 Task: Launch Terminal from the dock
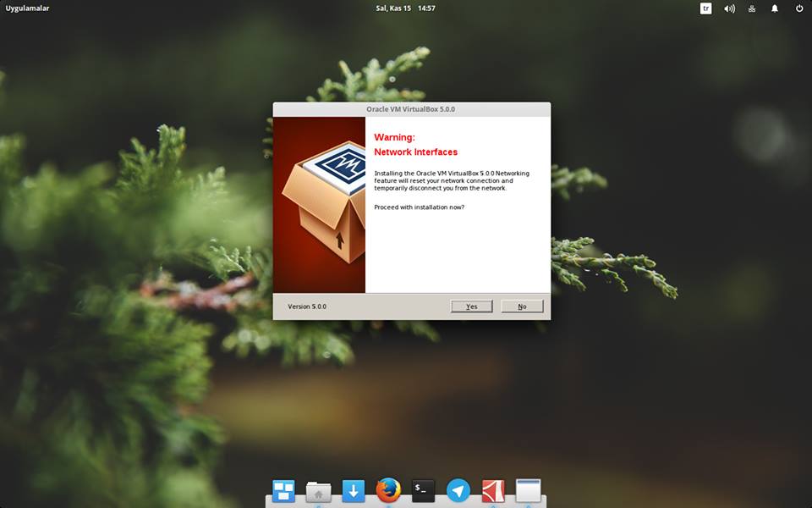coord(423,490)
